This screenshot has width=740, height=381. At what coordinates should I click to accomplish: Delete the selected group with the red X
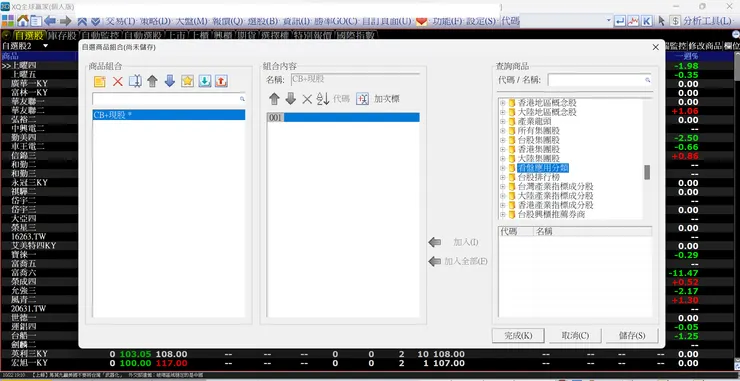pyautogui.click(x=118, y=81)
